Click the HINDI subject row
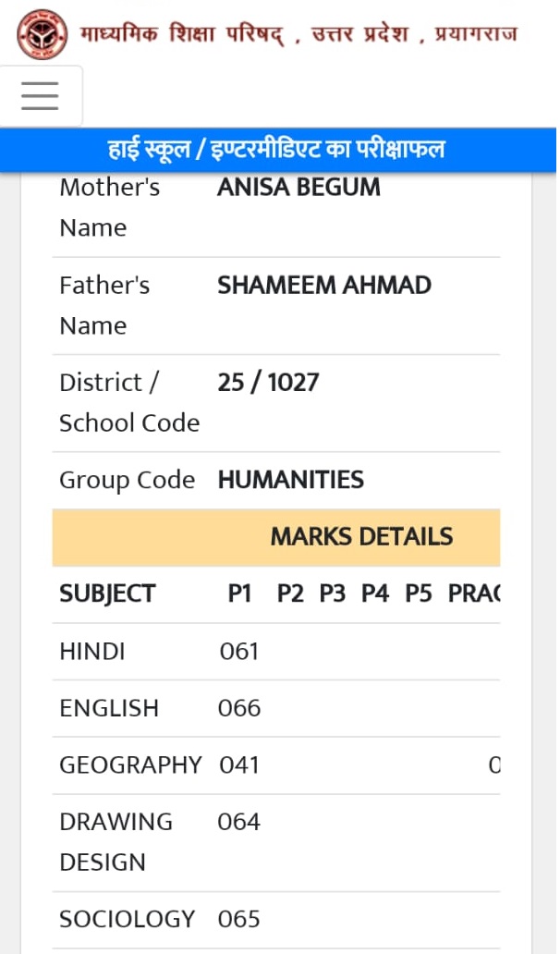560x954 pixels. pos(276,652)
